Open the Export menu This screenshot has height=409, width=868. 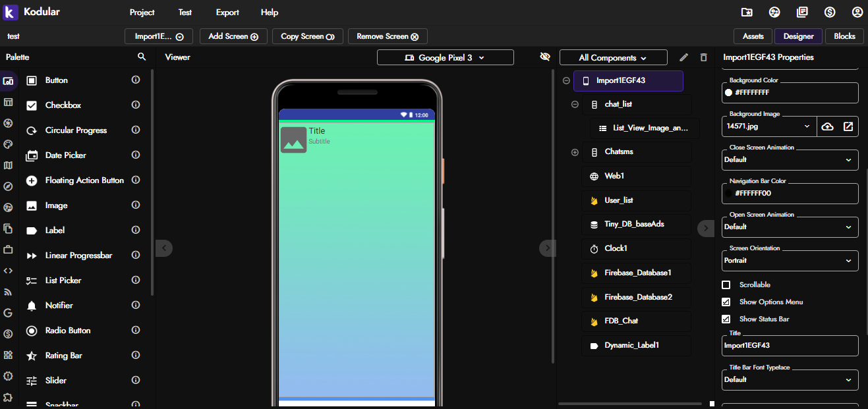(227, 13)
